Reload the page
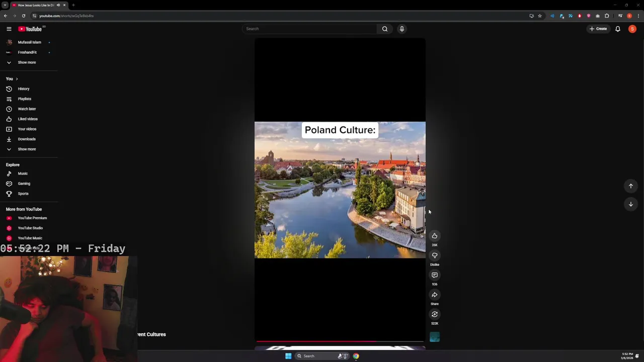Viewport: 644px width, 362px height. point(23,16)
